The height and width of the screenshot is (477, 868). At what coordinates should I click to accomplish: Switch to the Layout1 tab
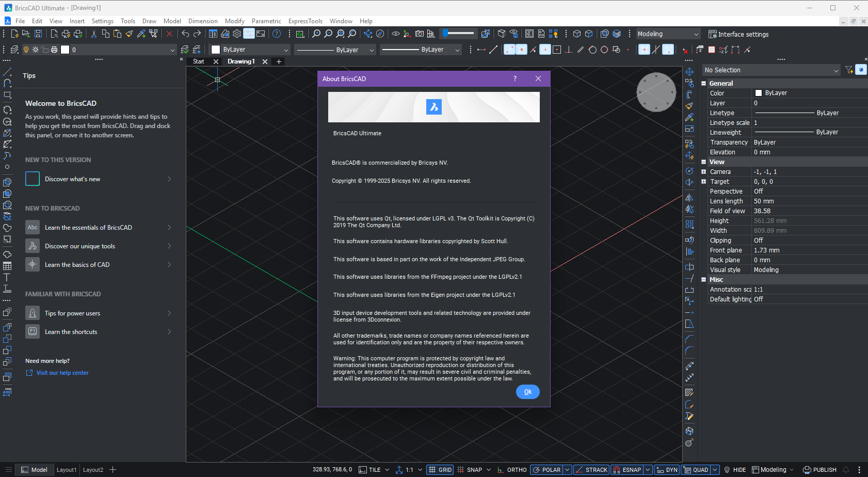pyautogui.click(x=66, y=470)
